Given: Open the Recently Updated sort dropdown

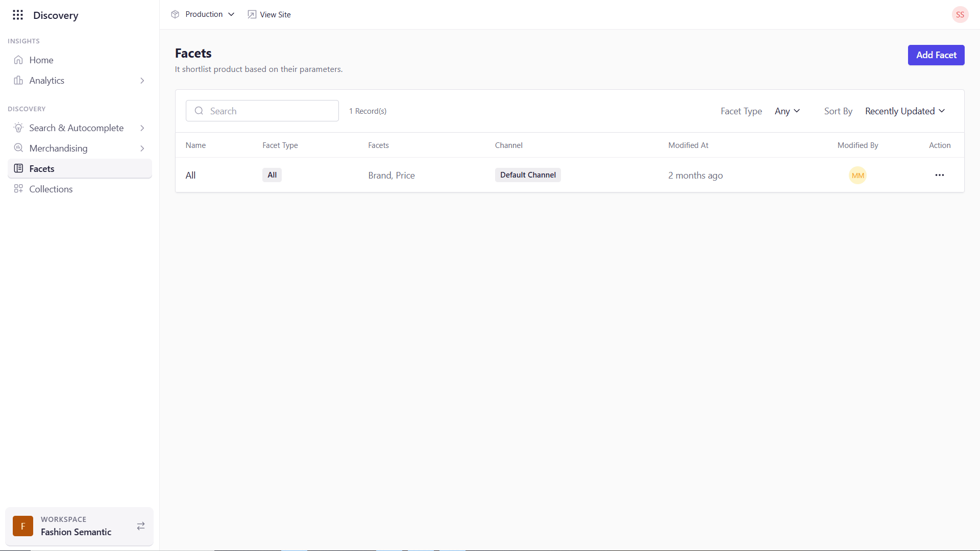Looking at the screenshot, I should pos(904,111).
